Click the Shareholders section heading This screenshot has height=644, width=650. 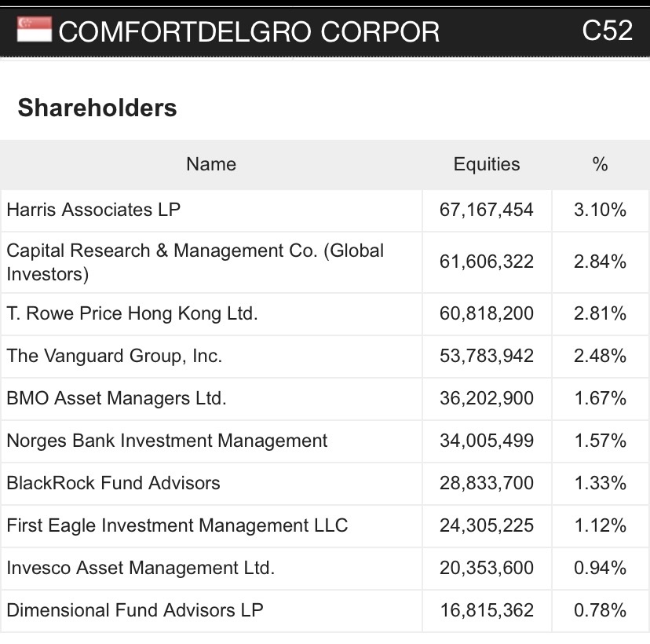pyautogui.click(x=97, y=108)
